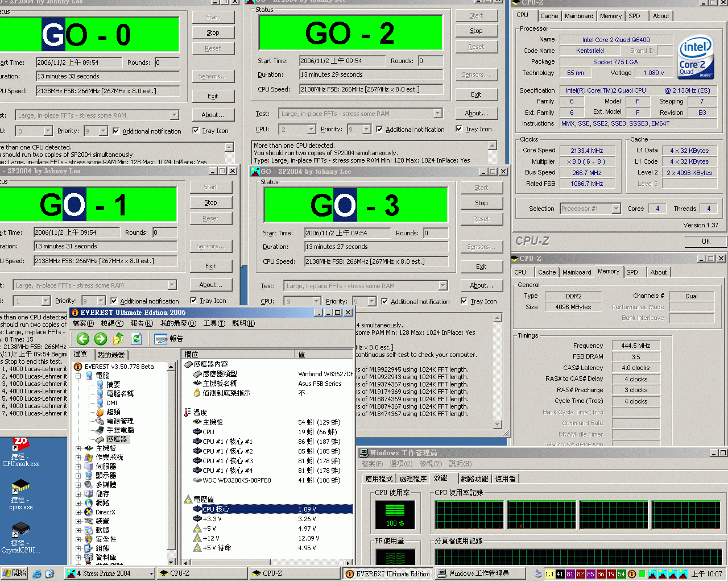Screen dimensions: 728x582
Task: Select the 手提電腦 laptop tree item
Action: click(x=120, y=430)
